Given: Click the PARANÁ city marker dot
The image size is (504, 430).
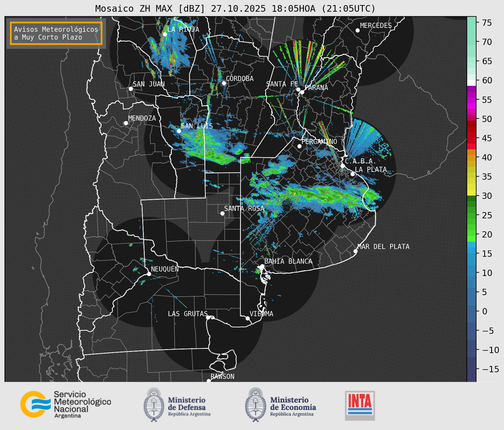Looking at the screenshot, I should tap(302, 92).
